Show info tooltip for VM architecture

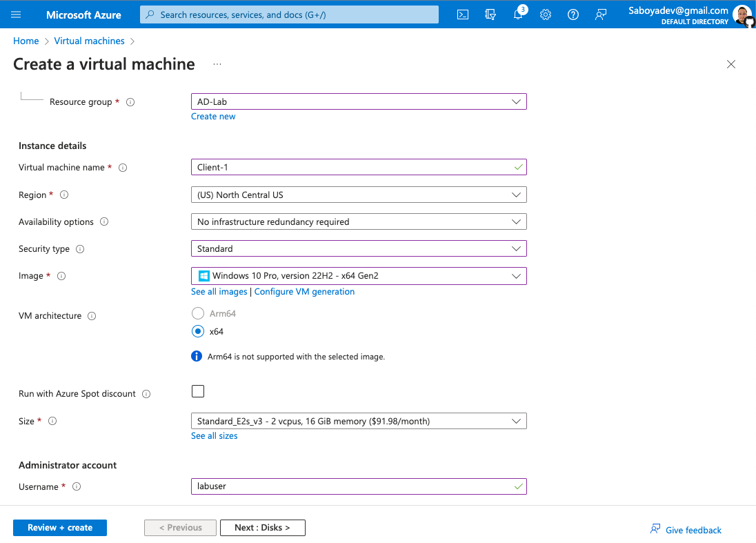pyautogui.click(x=92, y=316)
